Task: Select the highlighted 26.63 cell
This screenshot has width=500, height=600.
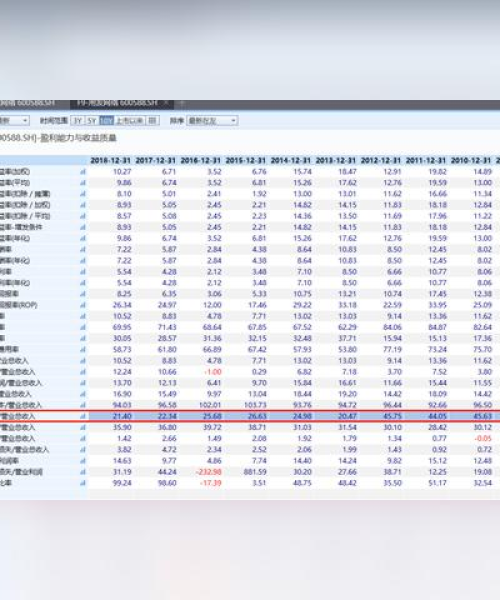Action: click(x=257, y=416)
